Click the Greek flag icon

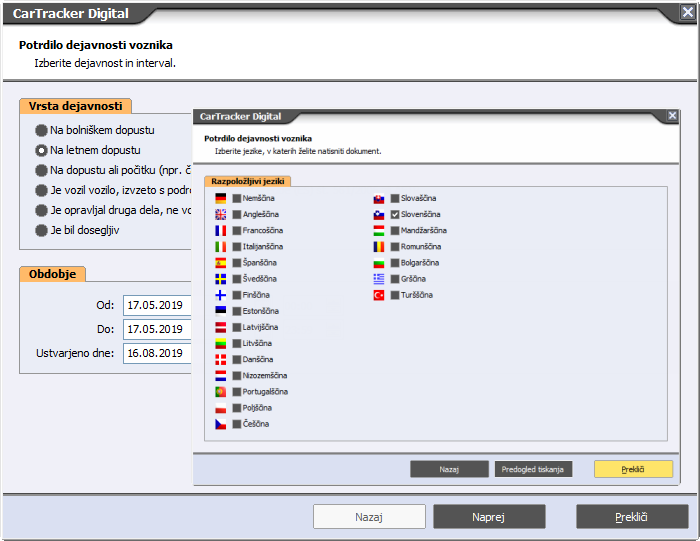click(379, 279)
